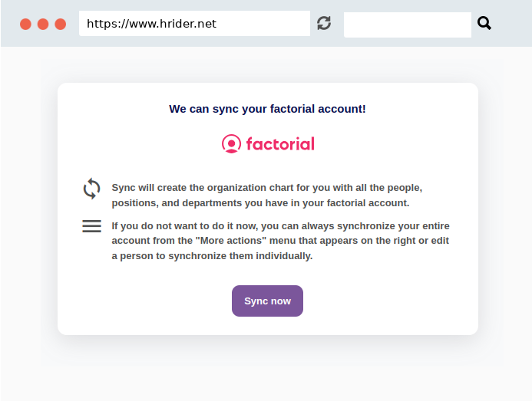The image size is (532, 401).
Task: Click the first red window dot
Action: pos(25,25)
